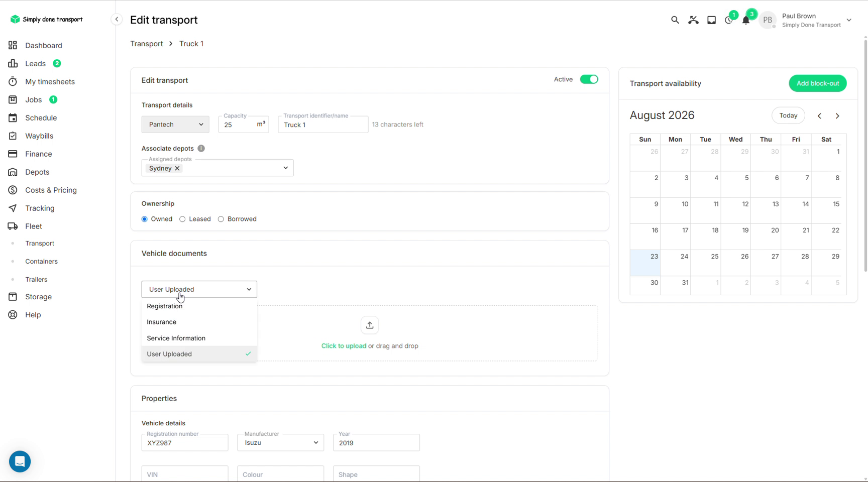Go to previous month in calendar

[819, 116]
